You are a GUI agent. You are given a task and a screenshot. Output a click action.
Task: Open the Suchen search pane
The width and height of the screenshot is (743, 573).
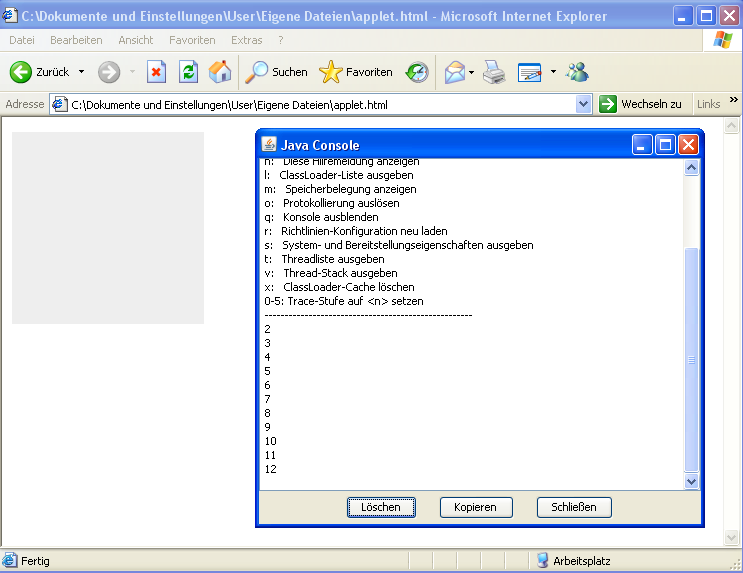click(277, 72)
